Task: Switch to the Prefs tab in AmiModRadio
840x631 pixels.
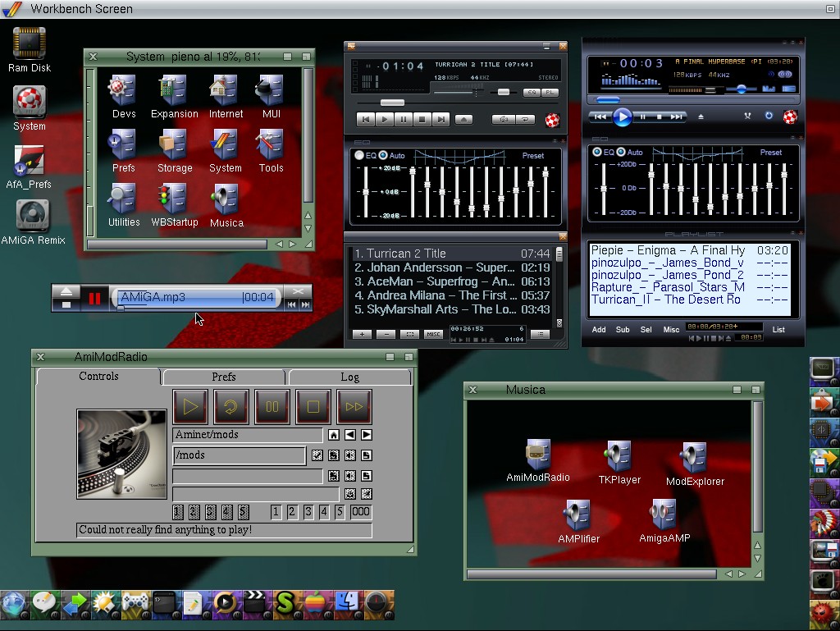Action: [223, 377]
